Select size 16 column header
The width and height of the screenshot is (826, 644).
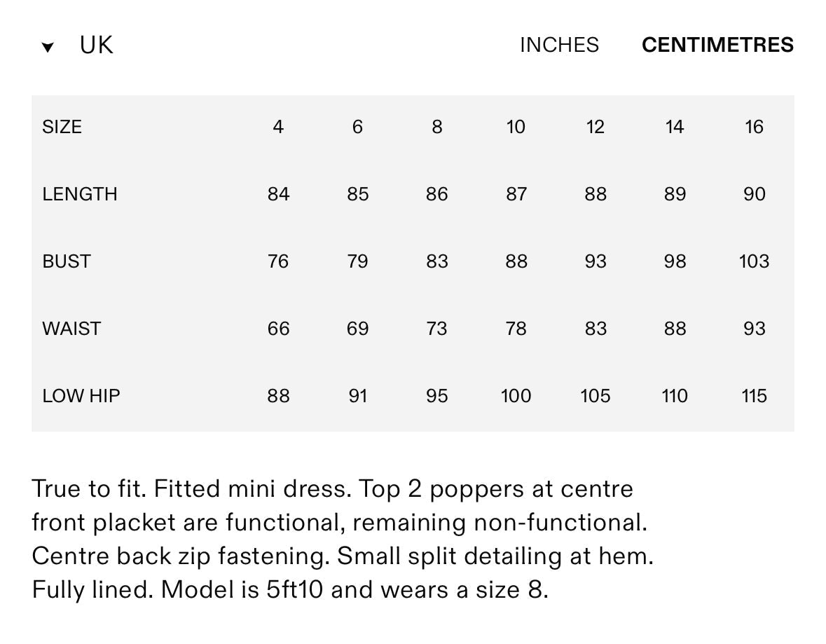[x=754, y=127]
